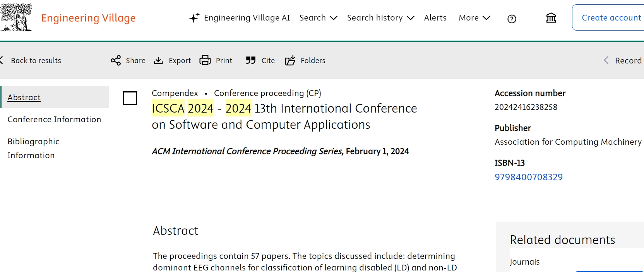Click the help question mark icon
The width and height of the screenshot is (644, 272).
(x=512, y=19)
